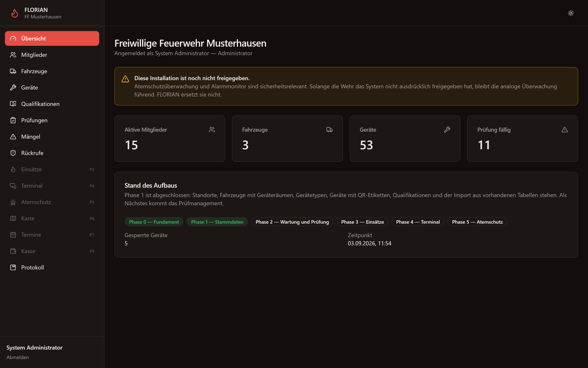Click the amber warning icon in the alert banner
588x368 pixels.
(x=125, y=79)
